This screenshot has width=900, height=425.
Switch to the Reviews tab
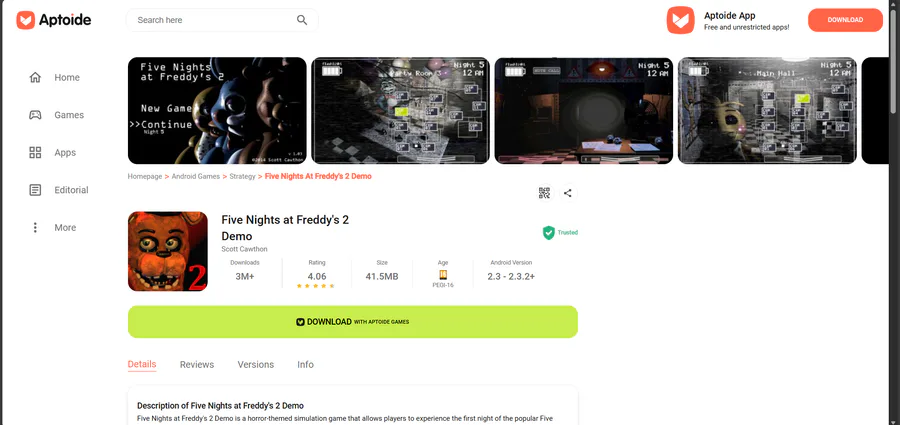[x=197, y=365]
